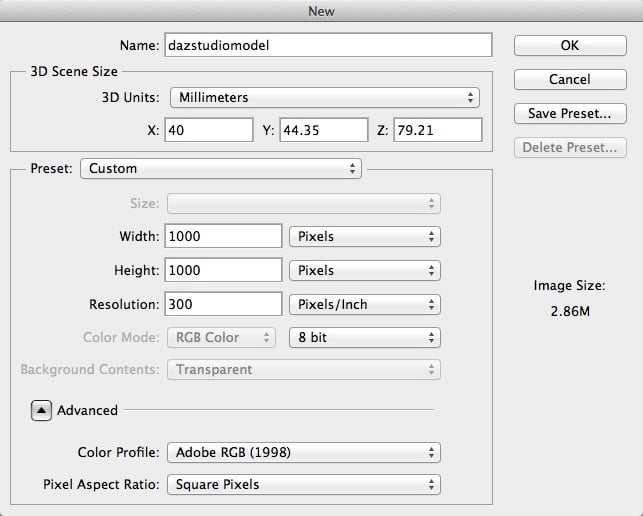Click the OK button

pyautogui.click(x=570, y=45)
